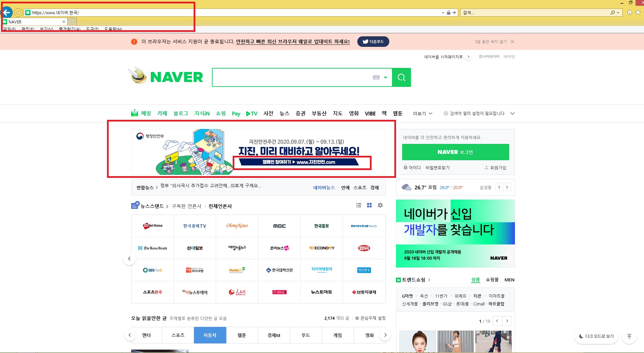Viewport: 644px width, 353px height.
Task: Click the browser back arrow button
Action: pyautogui.click(x=7, y=13)
